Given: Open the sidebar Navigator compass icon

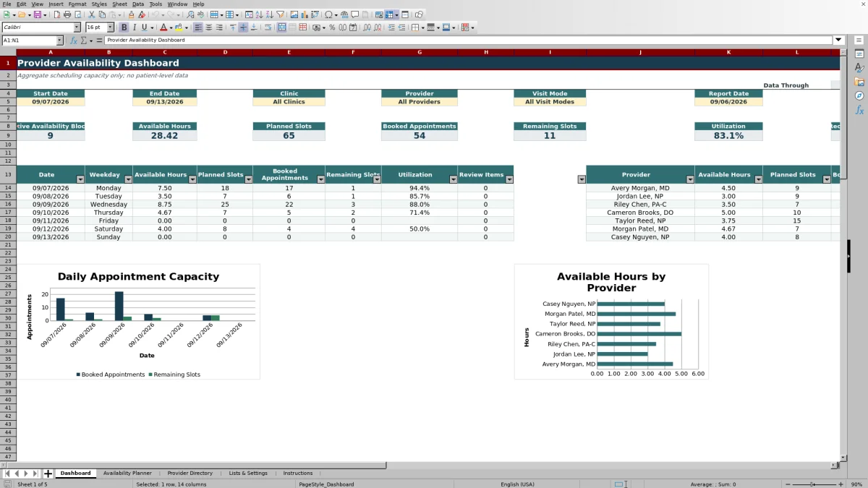Looking at the screenshot, I should coord(859,95).
